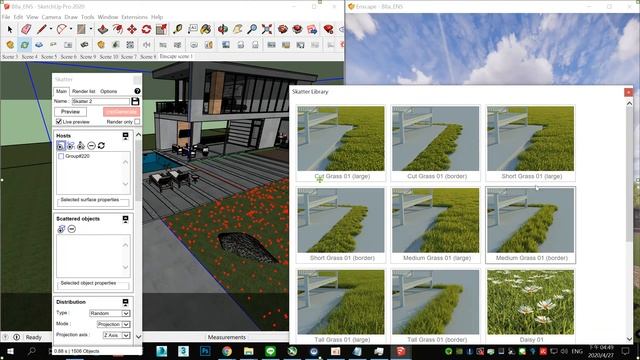
Task: Collapse the Scattered objects section
Action: tap(125, 219)
